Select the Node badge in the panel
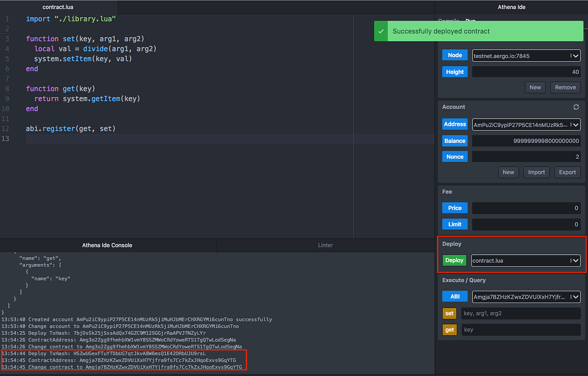Screen dimensions: 588x376 coord(455,55)
